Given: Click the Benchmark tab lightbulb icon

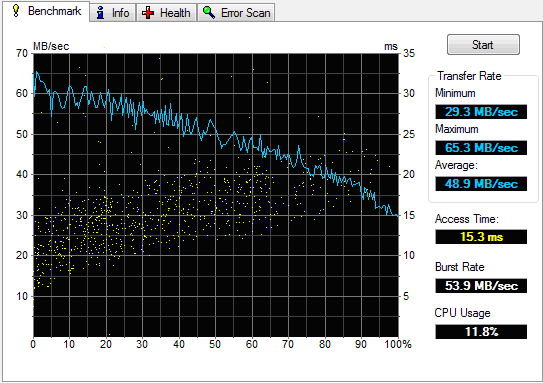Looking at the screenshot, I should click(x=16, y=10).
